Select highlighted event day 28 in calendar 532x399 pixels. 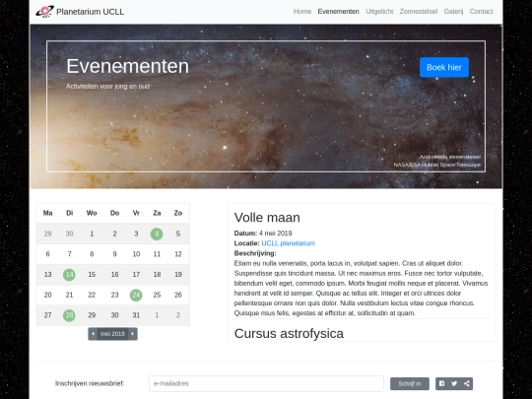(x=69, y=315)
